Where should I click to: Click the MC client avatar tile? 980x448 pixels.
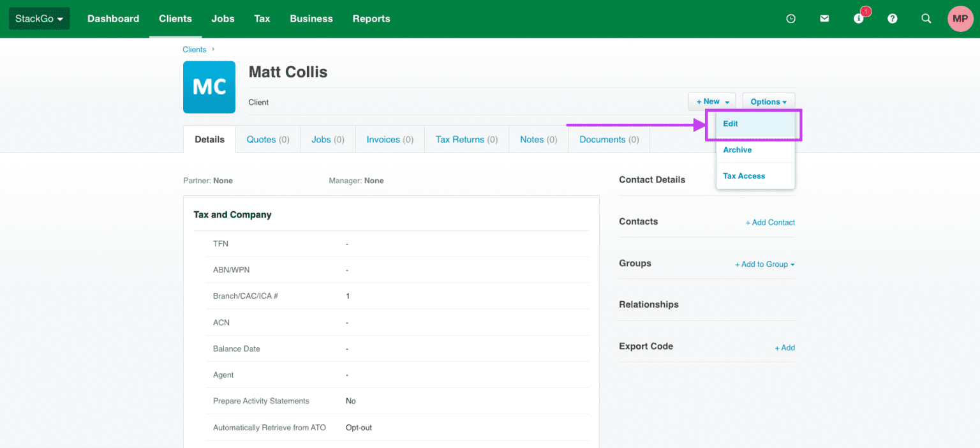click(209, 87)
